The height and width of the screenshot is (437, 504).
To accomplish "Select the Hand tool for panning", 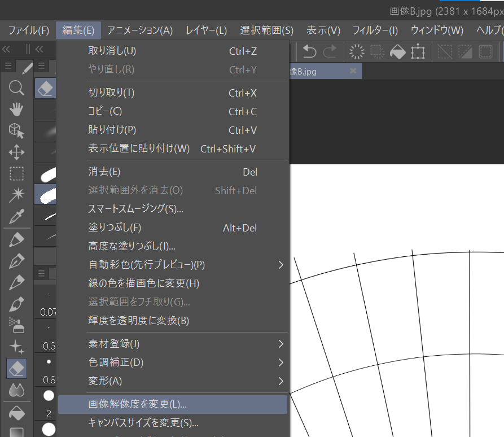I will (16, 109).
